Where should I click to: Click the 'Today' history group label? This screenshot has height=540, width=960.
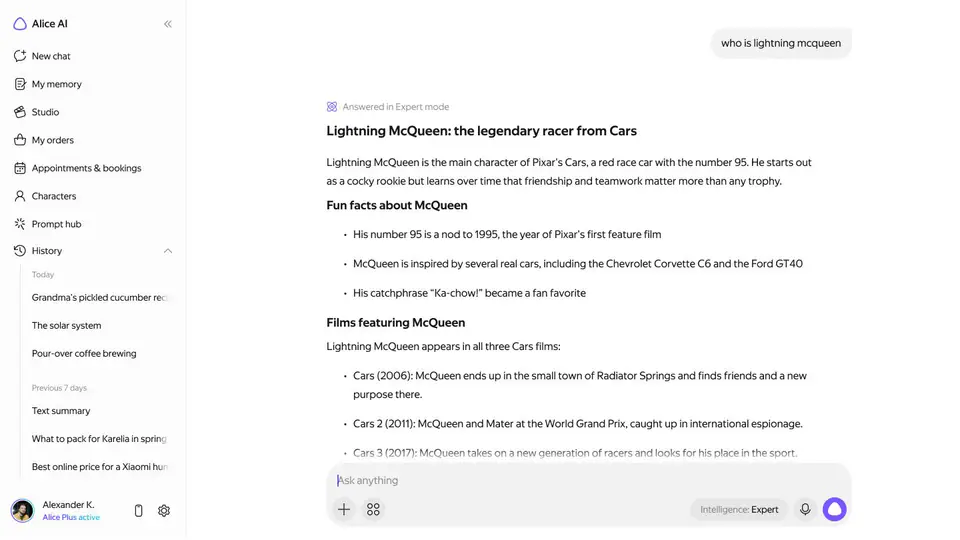(x=43, y=275)
